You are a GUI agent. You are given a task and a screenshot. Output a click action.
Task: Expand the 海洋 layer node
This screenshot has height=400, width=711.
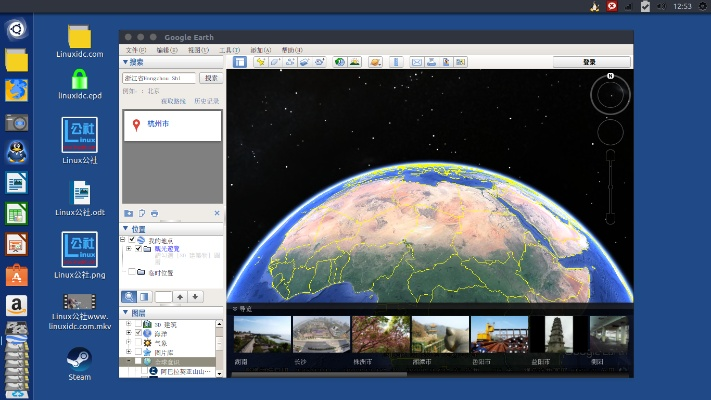pos(129,333)
